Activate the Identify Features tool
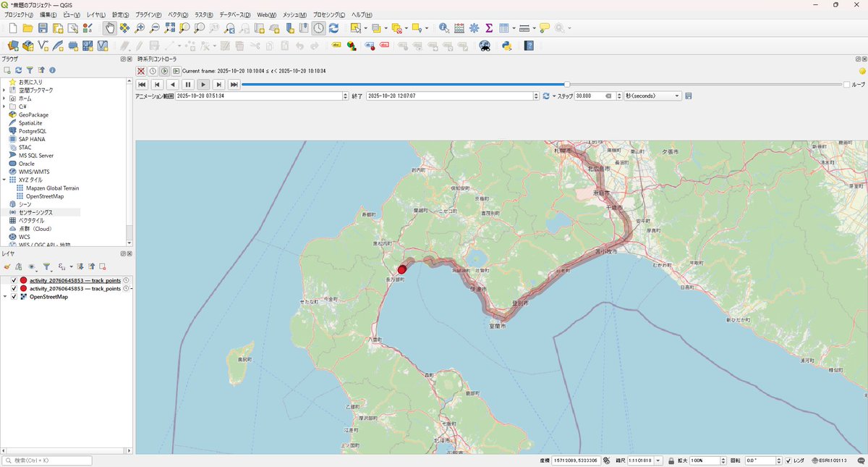This screenshot has width=868, height=467. pos(443,28)
